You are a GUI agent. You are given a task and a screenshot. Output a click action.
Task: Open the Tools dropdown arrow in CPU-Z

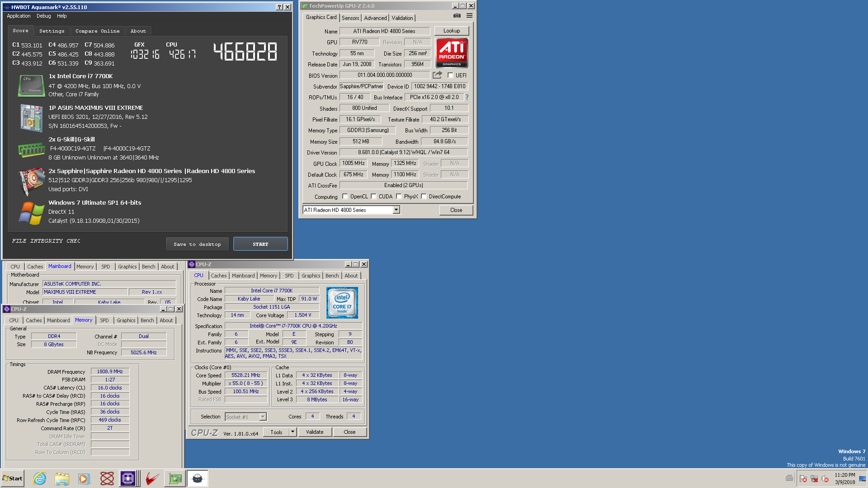[292, 432]
